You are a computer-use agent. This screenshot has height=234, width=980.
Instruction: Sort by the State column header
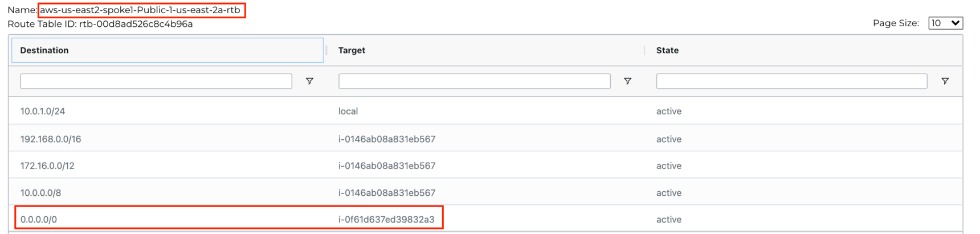[667, 50]
